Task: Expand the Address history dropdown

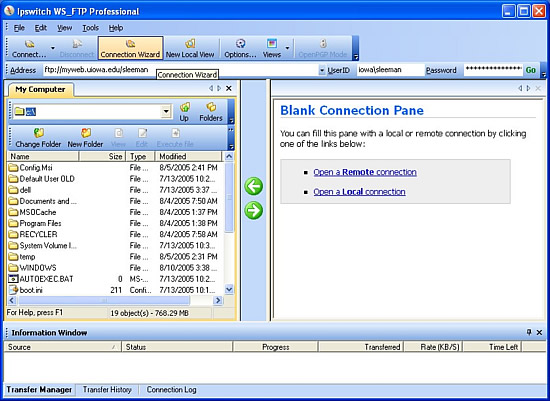Action: coord(322,71)
